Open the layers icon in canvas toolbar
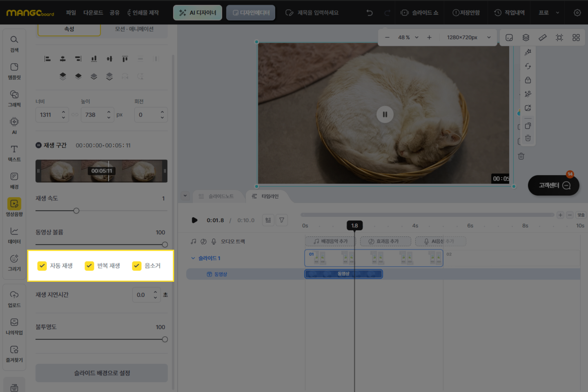The image size is (588, 392). pyautogui.click(x=526, y=38)
